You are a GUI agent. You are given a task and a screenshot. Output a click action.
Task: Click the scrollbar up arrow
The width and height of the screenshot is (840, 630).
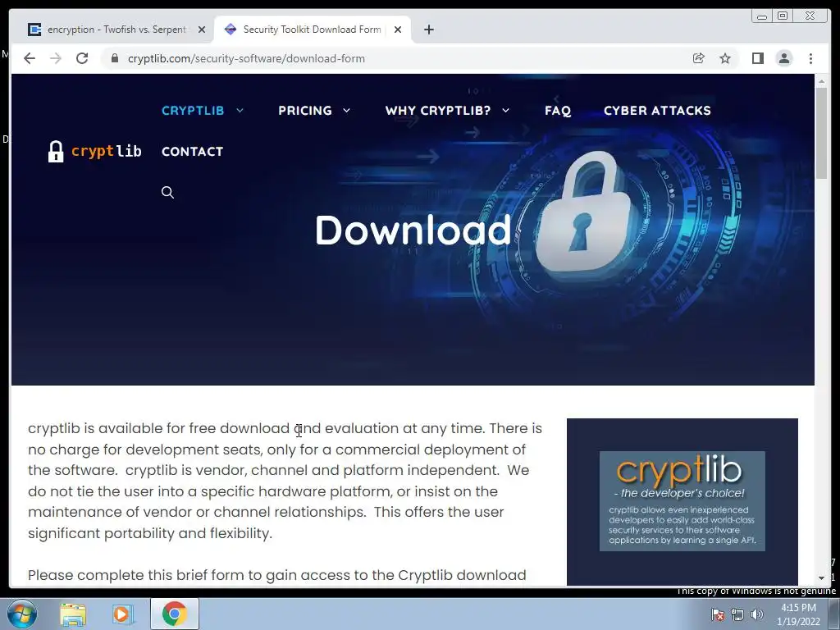pyautogui.click(x=821, y=81)
